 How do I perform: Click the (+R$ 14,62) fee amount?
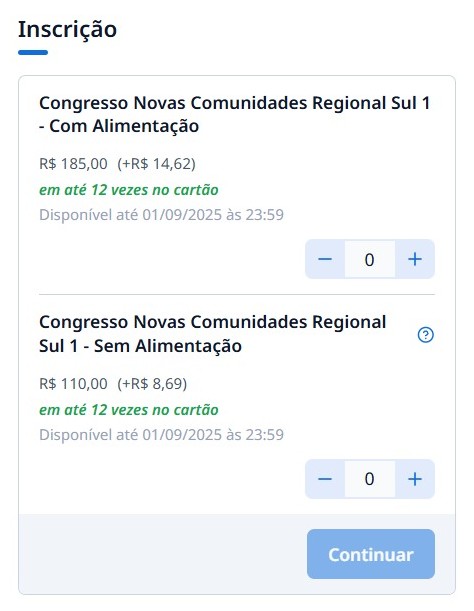tap(156, 164)
